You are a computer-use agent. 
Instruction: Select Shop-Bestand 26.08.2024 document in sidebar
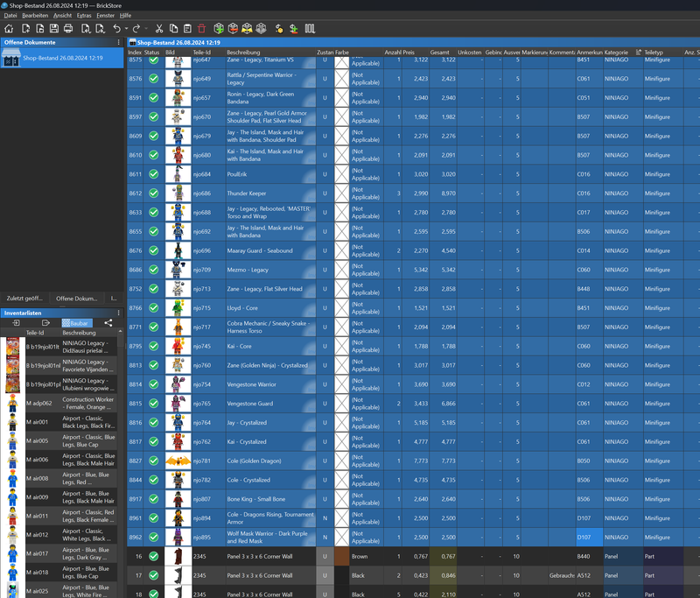tap(62, 58)
